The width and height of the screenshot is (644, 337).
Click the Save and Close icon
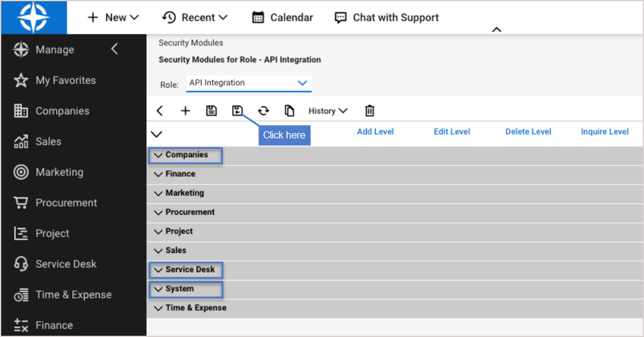click(x=237, y=110)
